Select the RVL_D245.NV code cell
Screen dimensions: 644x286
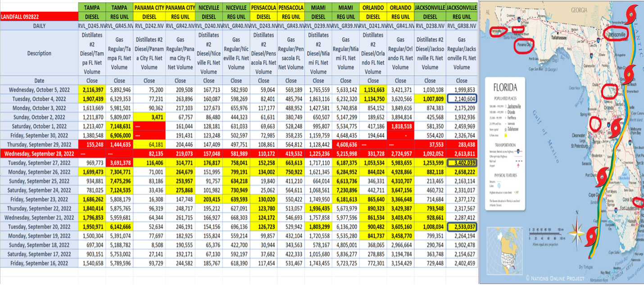tap(92, 26)
